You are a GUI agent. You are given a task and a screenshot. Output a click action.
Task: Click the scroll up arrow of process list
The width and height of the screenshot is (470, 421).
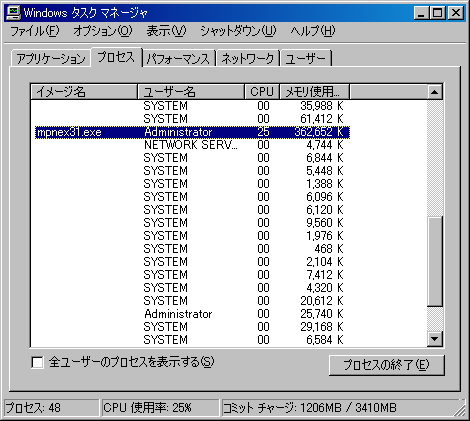pyautogui.click(x=435, y=92)
